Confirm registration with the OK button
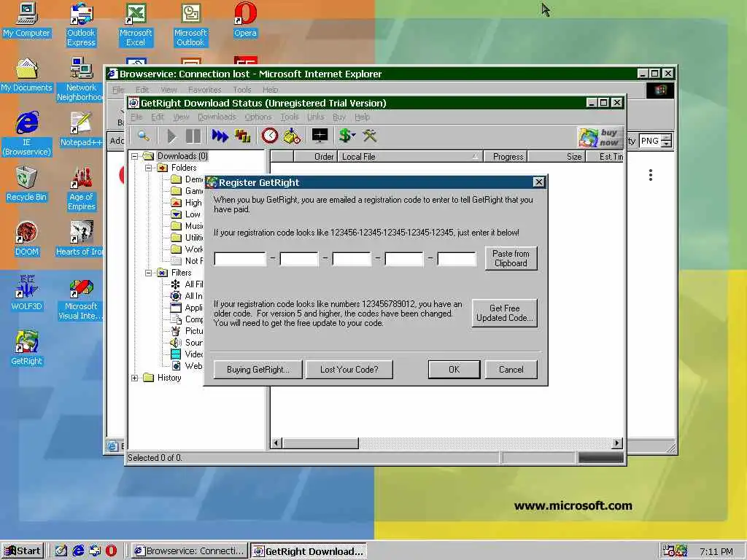 coord(454,370)
